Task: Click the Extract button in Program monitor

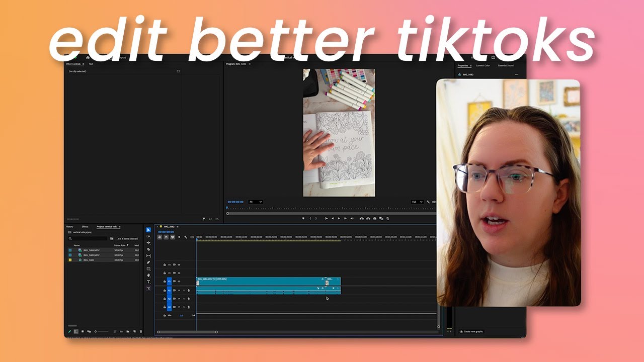Action: click(x=368, y=219)
